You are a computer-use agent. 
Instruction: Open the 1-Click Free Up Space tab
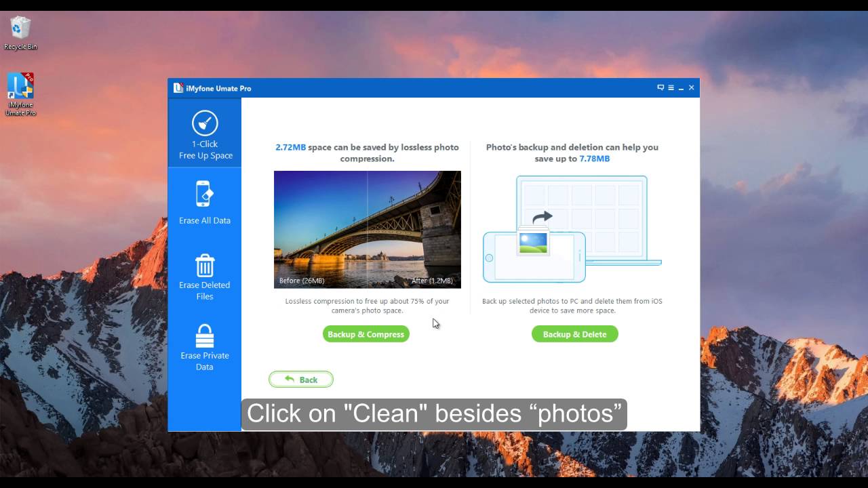pyautogui.click(x=205, y=134)
